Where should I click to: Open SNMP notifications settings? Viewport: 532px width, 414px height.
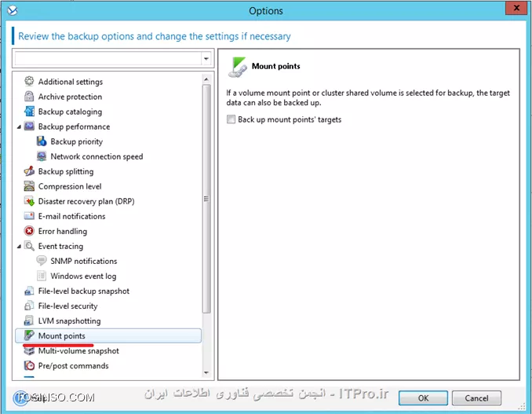point(84,261)
